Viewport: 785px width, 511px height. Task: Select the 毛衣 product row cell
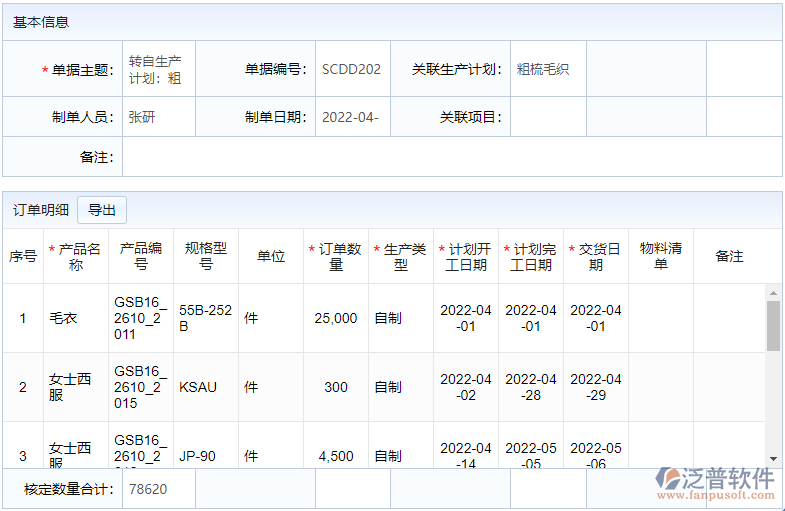pos(76,319)
